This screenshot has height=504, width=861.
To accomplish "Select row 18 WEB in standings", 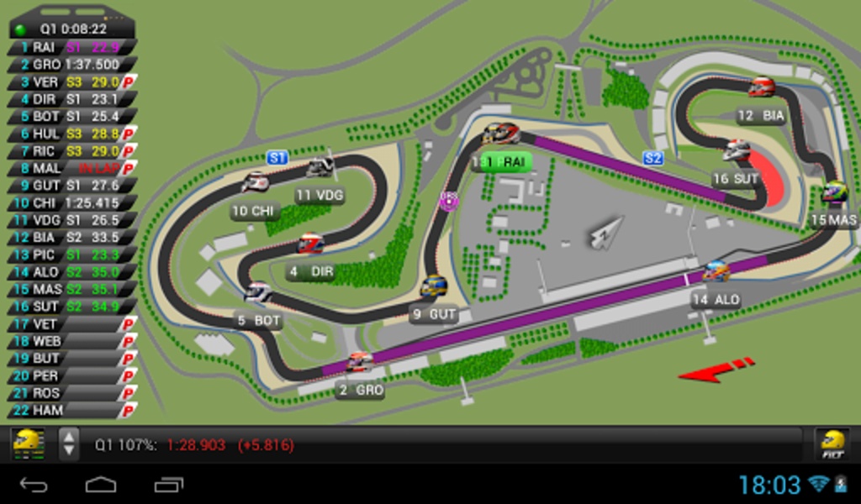I will point(72,341).
